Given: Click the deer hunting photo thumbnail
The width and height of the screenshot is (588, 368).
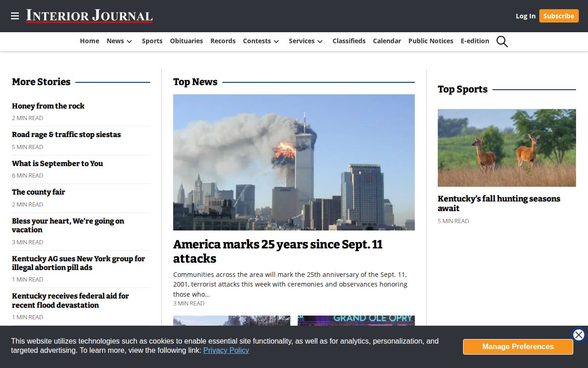Looking at the screenshot, I should 507,148.
